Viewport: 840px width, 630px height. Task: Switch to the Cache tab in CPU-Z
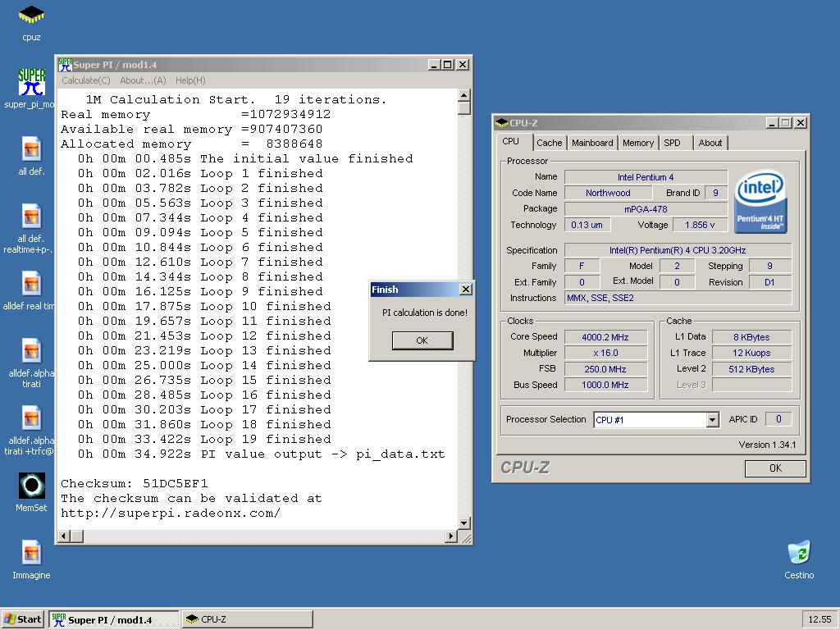[x=549, y=143]
